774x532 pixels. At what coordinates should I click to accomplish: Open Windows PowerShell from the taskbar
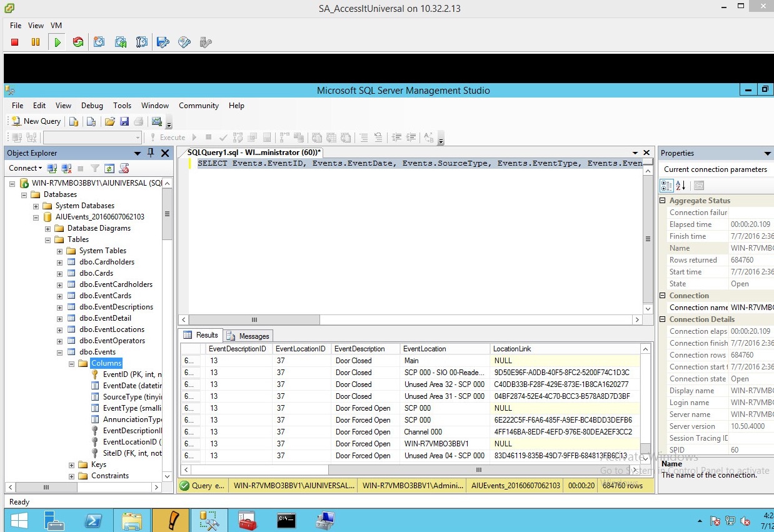(94, 520)
